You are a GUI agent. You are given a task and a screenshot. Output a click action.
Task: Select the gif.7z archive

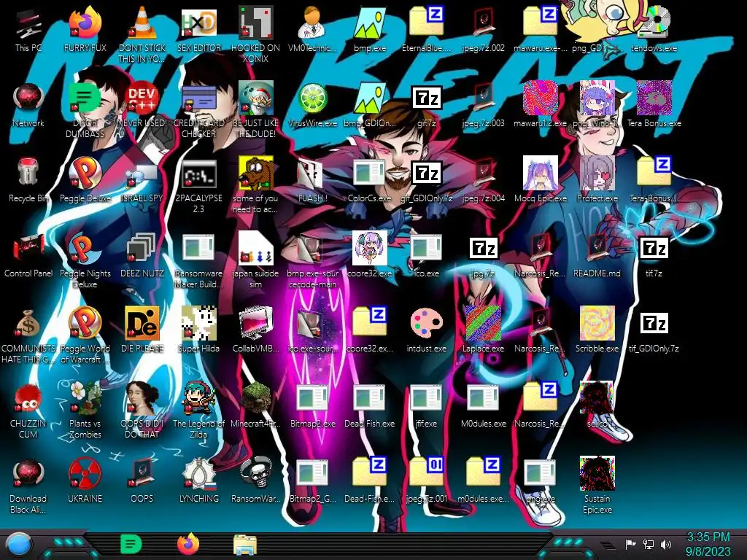(426, 105)
